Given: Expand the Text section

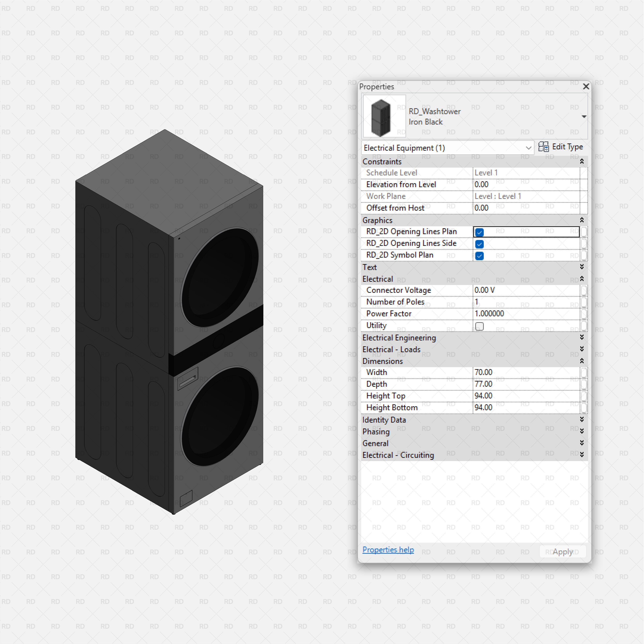Looking at the screenshot, I should click(582, 267).
